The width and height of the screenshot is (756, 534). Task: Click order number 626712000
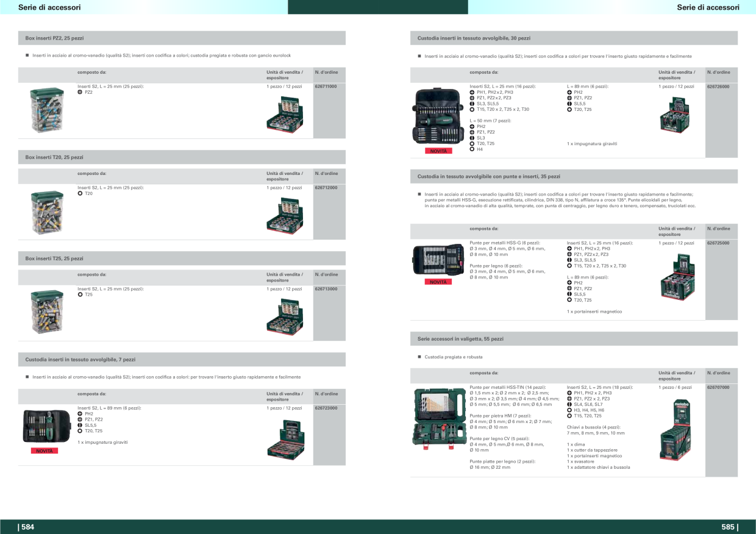coord(326,188)
